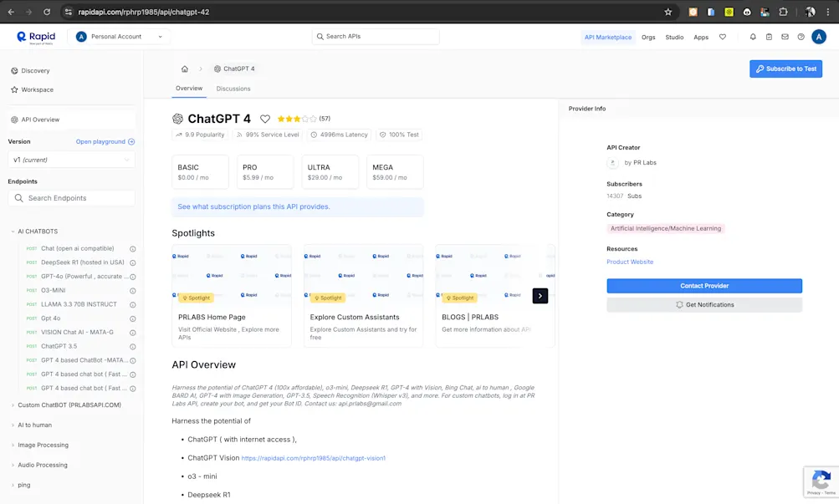Click info icon for DeepSeek R1 endpoint
The height and width of the screenshot is (504, 839).
[x=133, y=262]
